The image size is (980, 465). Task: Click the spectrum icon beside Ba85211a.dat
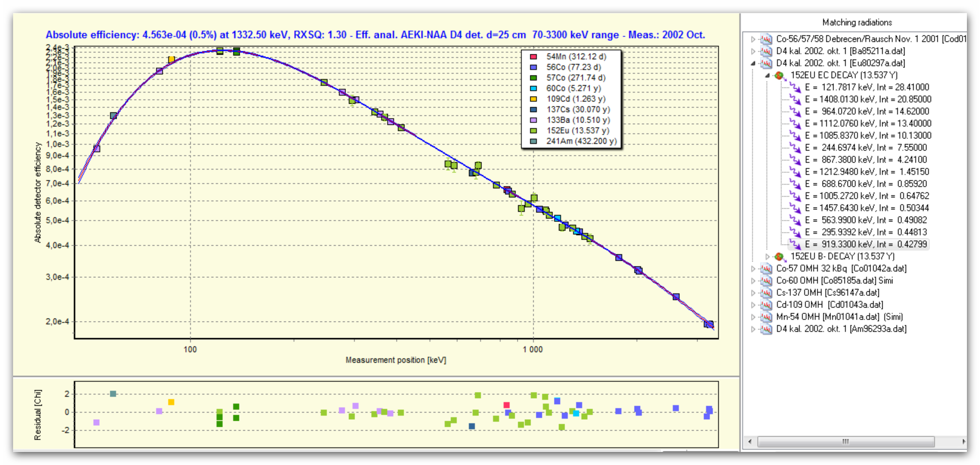tap(766, 51)
